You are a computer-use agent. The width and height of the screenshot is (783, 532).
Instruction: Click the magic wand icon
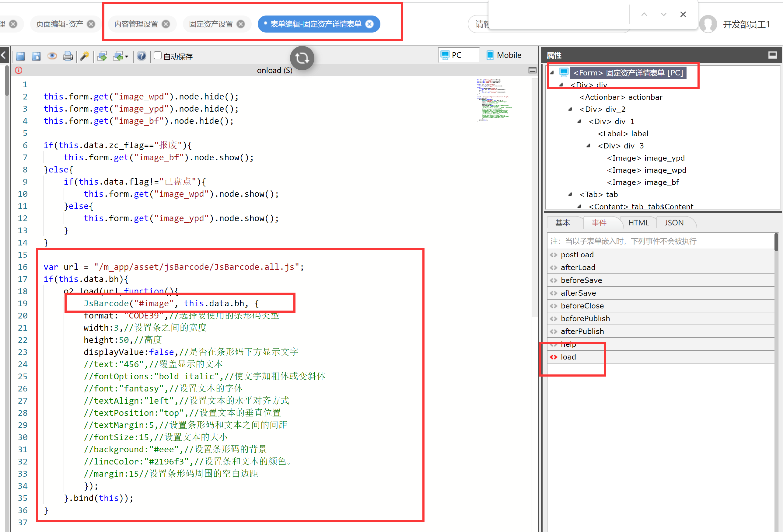coord(85,56)
